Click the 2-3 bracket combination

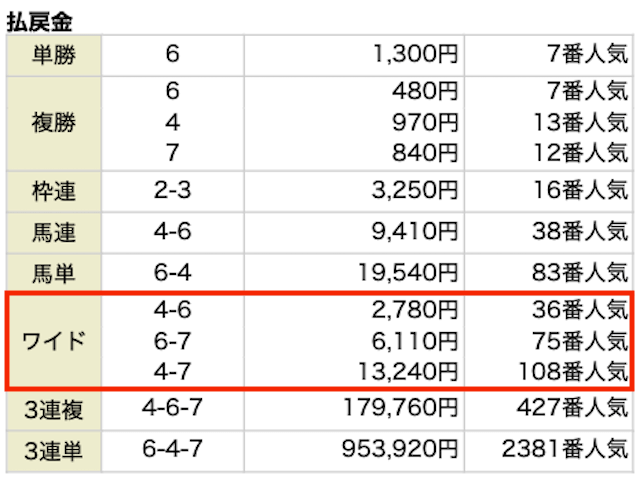(x=172, y=190)
